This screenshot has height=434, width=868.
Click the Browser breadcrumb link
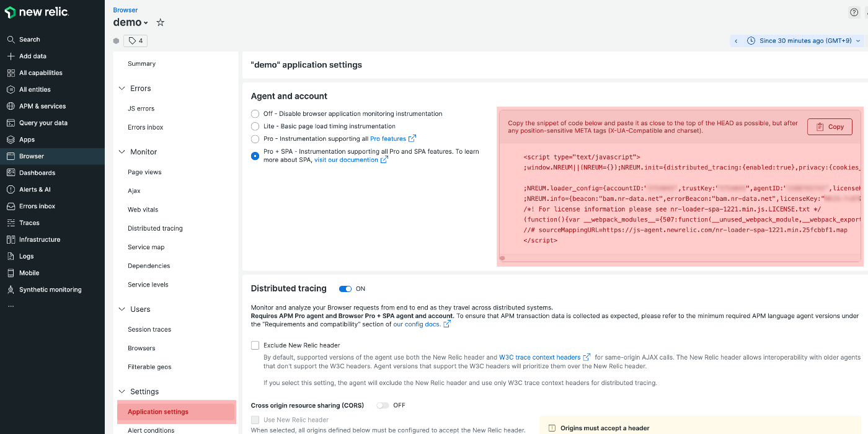(x=125, y=10)
